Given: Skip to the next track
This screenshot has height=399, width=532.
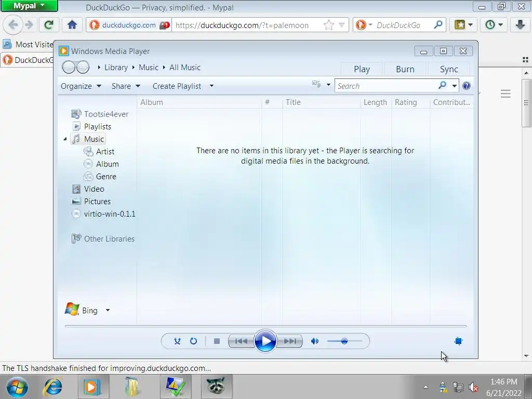Looking at the screenshot, I should (x=290, y=341).
